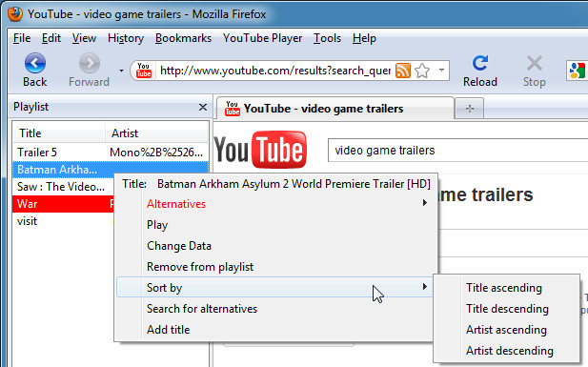The image size is (588, 367).
Task: Open a new tab with plus icon
Action: click(469, 109)
